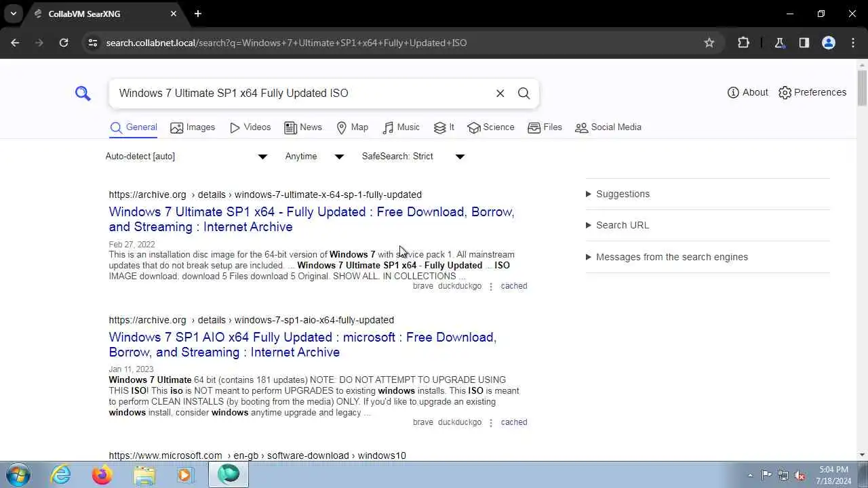Open Windows Explorer from the taskbar

coord(144,474)
